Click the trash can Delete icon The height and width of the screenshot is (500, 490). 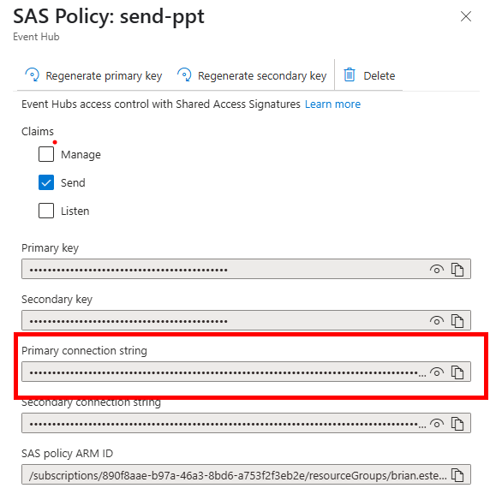click(349, 75)
